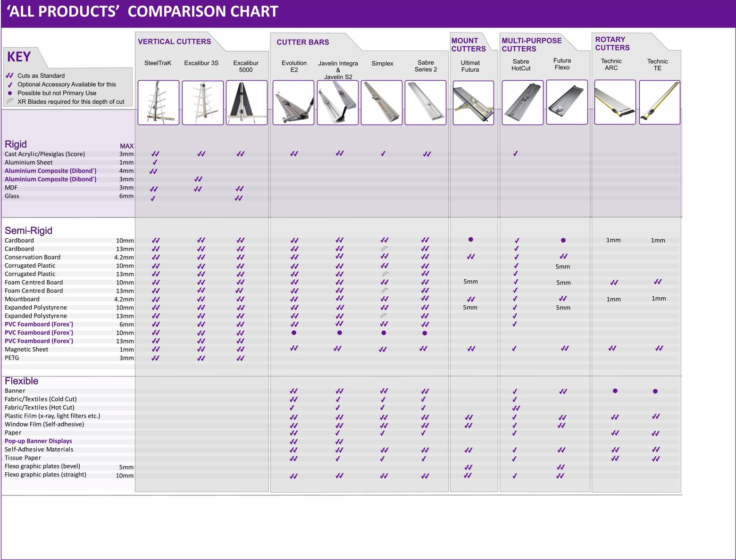Click 'Flexo graphic plates (bevel)' row label
736x560 pixels.
point(42,466)
